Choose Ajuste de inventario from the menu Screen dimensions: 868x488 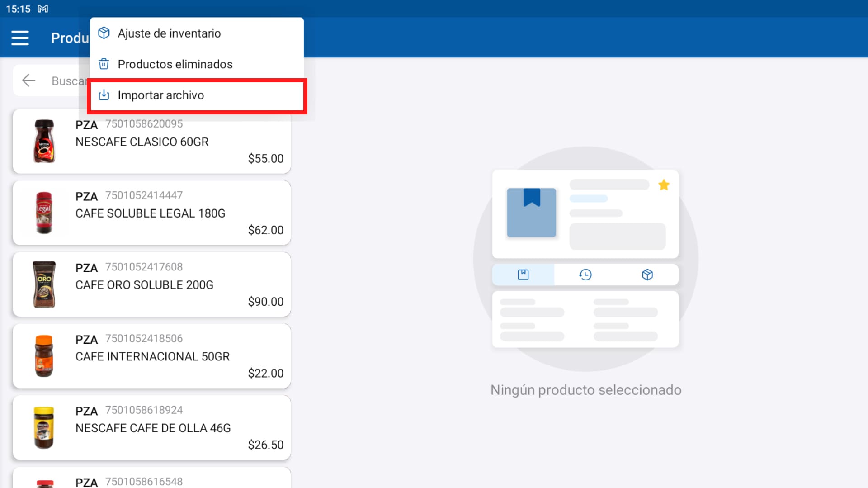point(169,33)
